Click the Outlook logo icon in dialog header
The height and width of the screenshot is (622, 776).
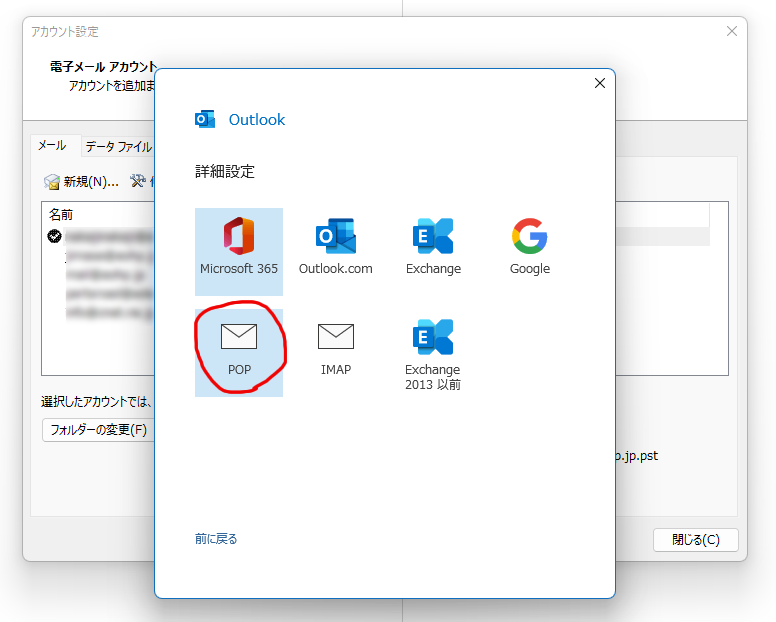[205, 119]
